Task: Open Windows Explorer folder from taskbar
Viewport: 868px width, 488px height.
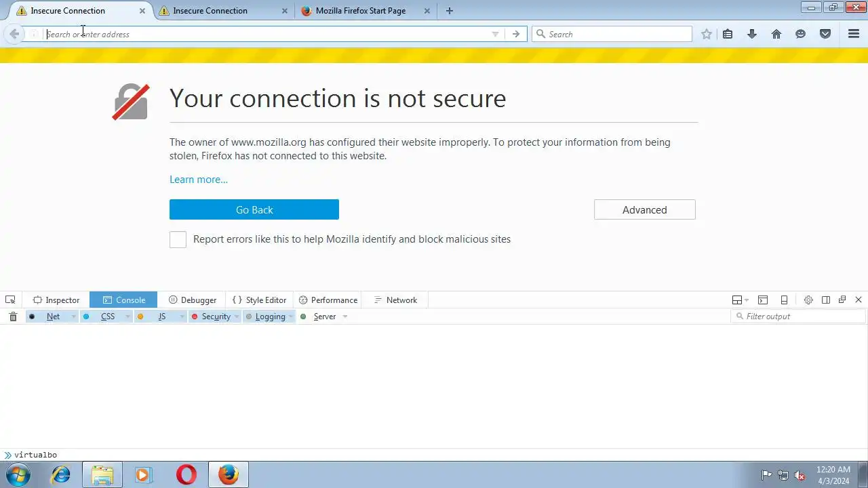Action: (x=102, y=474)
